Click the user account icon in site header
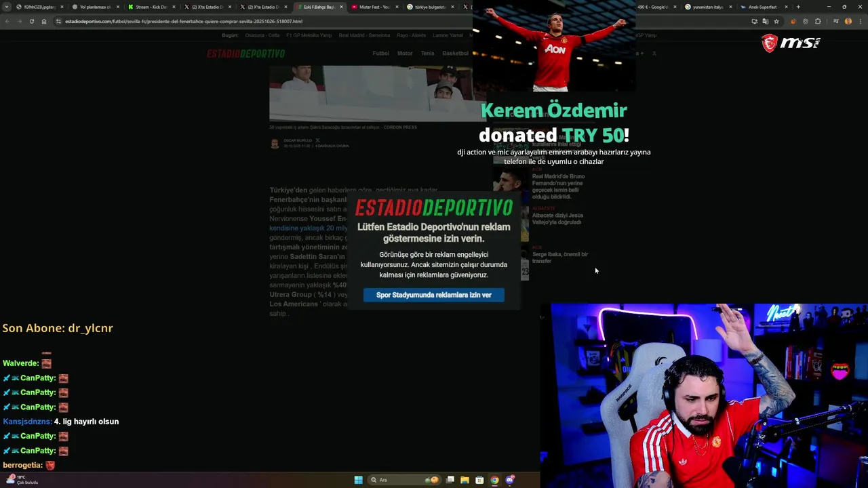This screenshot has height=488, width=868. click(x=654, y=54)
